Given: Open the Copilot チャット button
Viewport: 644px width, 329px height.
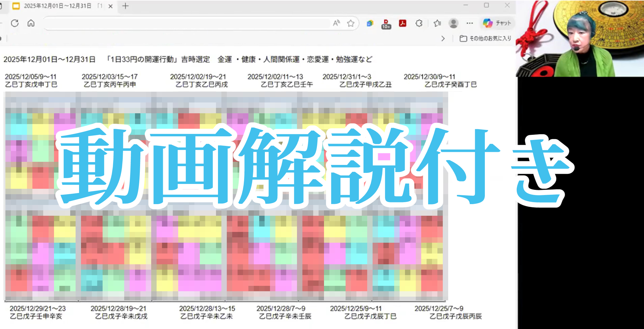Looking at the screenshot, I should (x=497, y=23).
